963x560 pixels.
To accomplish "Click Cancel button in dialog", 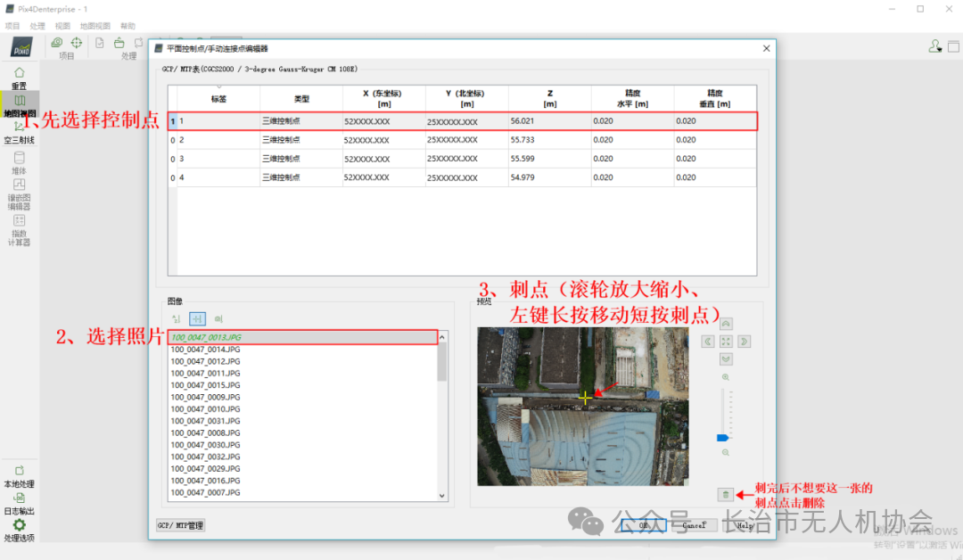I will point(694,525).
